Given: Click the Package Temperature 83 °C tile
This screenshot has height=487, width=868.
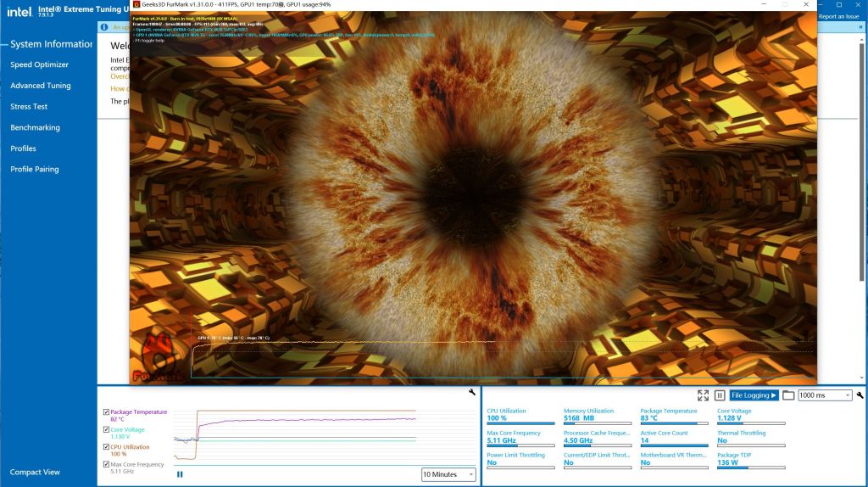Looking at the screenshot, I should pos(674,416).
